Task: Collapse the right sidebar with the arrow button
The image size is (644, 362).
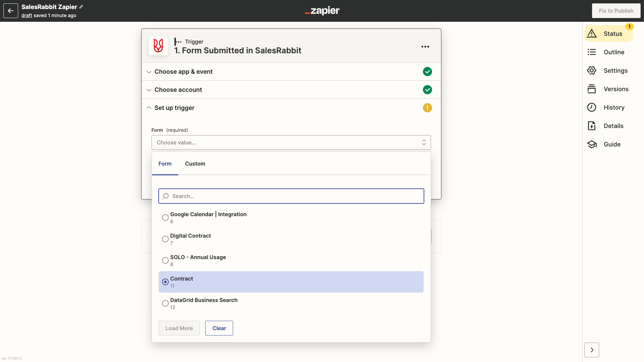Action: pos(592,350)
